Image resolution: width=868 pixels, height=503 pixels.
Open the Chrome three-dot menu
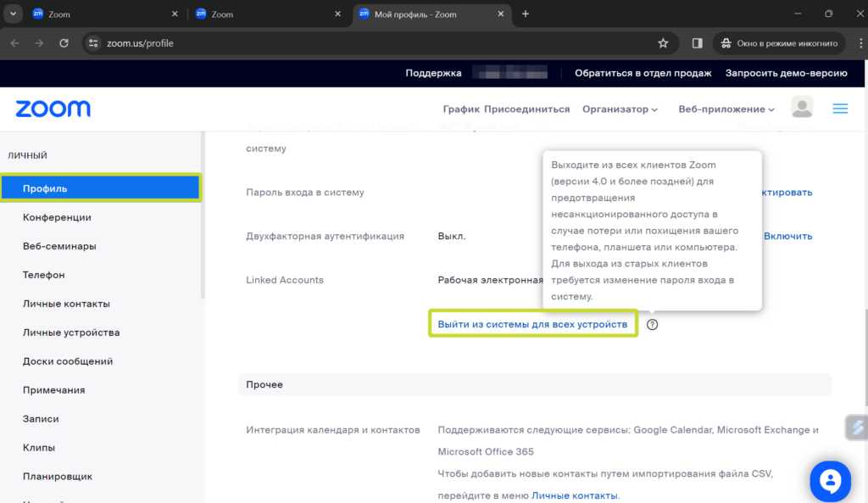point(861,43)
